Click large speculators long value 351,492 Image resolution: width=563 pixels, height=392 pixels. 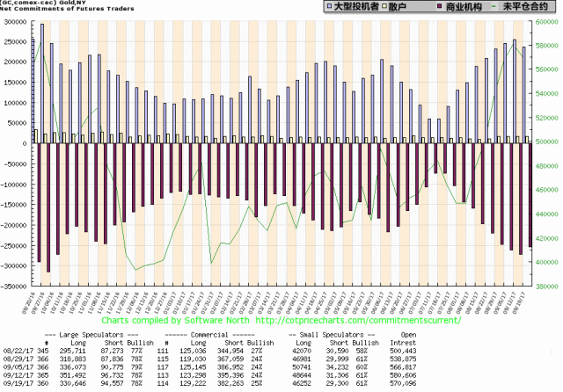72,375
